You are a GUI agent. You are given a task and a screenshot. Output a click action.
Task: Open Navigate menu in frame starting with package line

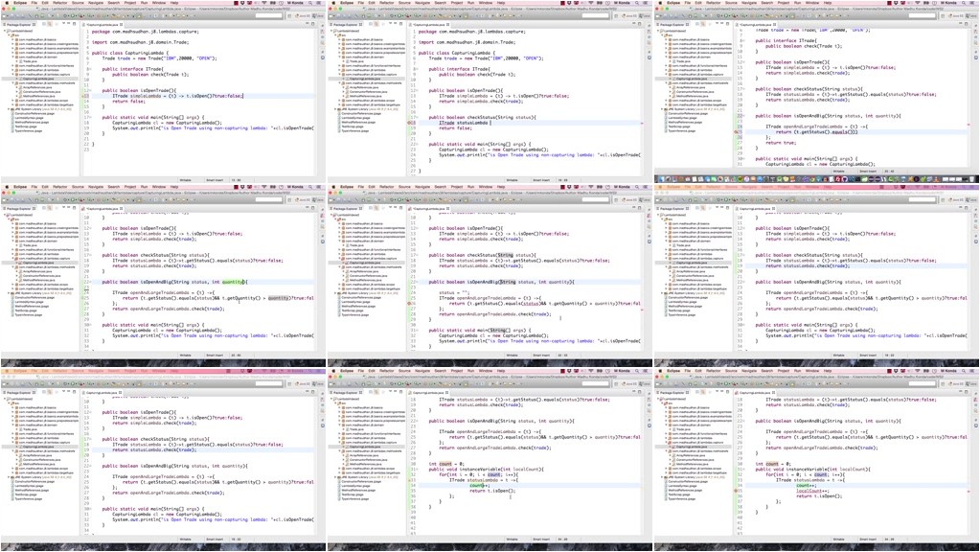click(96, 3)
